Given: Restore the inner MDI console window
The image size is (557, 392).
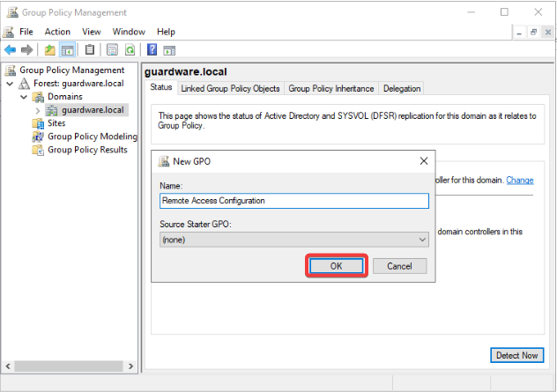Looking at the screenshot, I should [533, 33].
